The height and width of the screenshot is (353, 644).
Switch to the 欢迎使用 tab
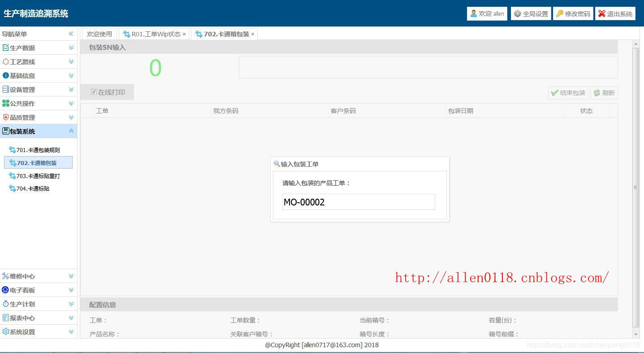click(99, 34)
